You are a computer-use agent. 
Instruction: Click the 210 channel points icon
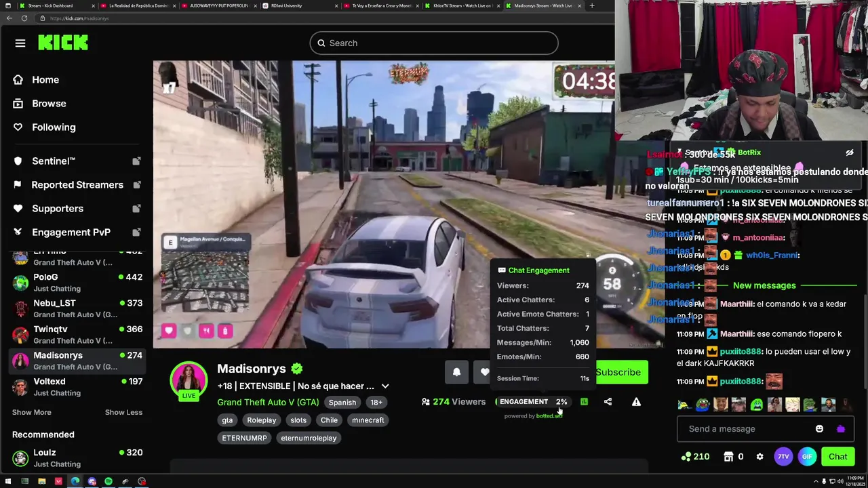pos(696,456)
